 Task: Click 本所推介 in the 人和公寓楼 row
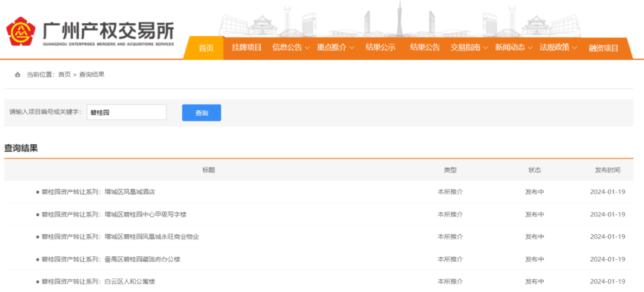coord(450,282)
